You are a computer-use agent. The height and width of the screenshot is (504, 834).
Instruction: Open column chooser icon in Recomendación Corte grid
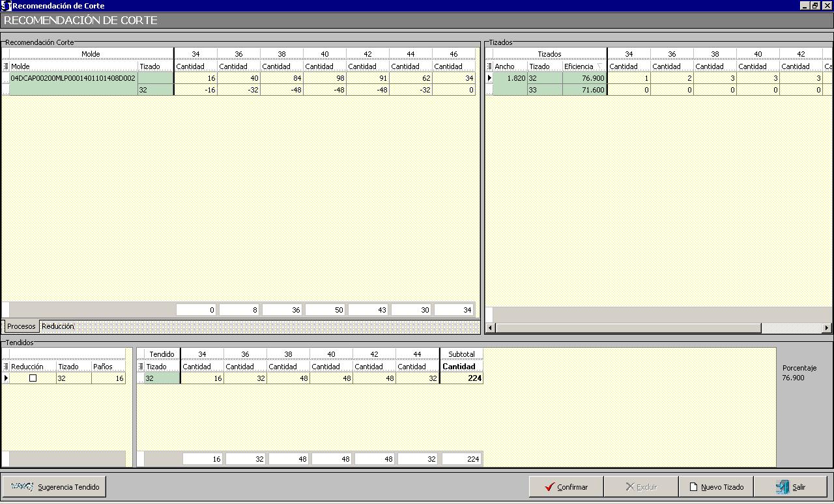tap(6, 66)
